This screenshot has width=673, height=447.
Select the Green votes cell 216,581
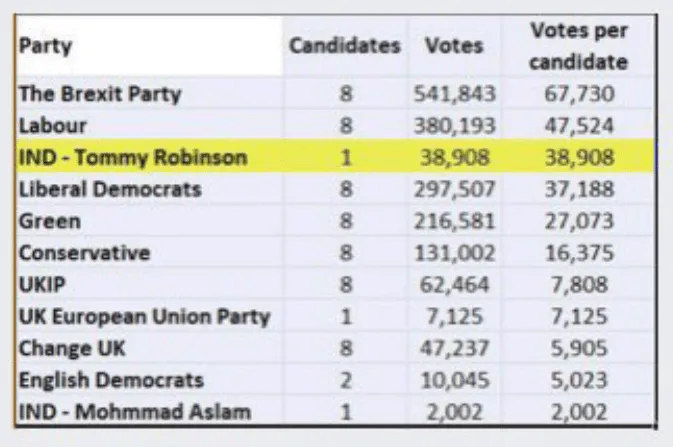[454, 221]
